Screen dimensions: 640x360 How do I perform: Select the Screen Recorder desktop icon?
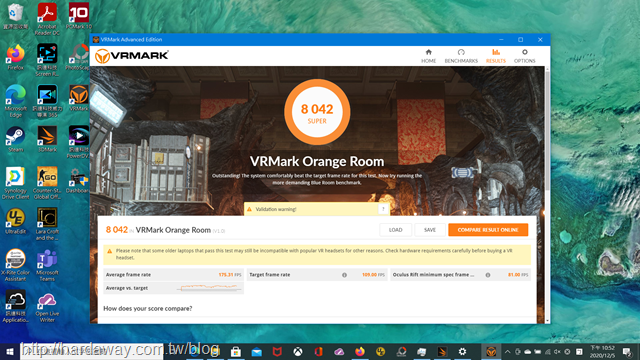pyautogui.click(x=47, y=60)
